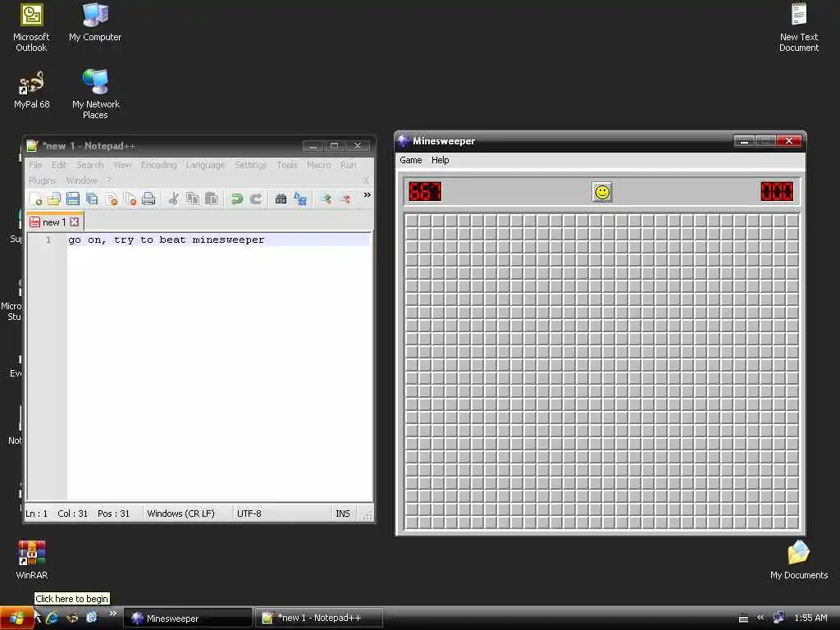The image size is (840, 630).
Task: Click the Windows Start button
Action: (16, 619)
